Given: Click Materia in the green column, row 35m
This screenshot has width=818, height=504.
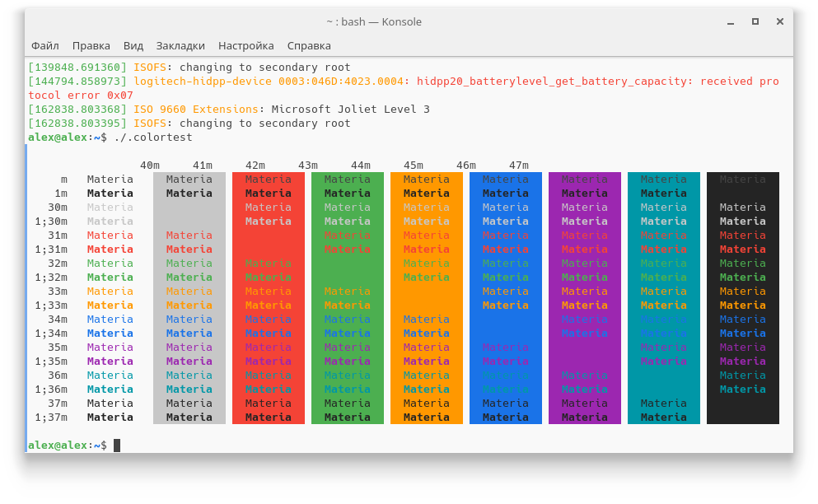Looking at the screenshot, I should 347,348.
